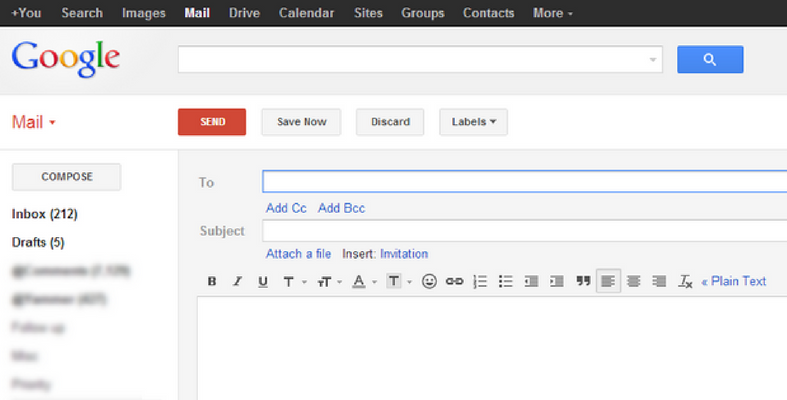
Task: Decrease the indent
Action: 531,281
